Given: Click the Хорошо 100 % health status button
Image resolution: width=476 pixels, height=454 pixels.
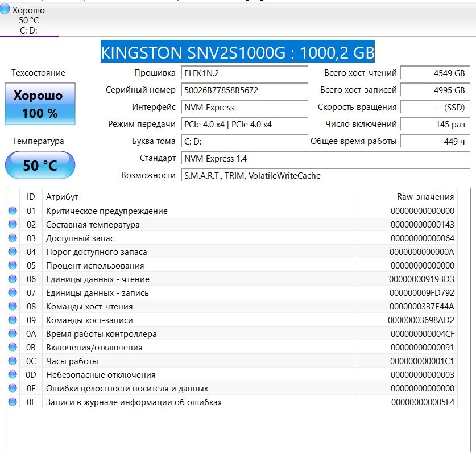Looking at the screenshot, I should click(40, 104).
